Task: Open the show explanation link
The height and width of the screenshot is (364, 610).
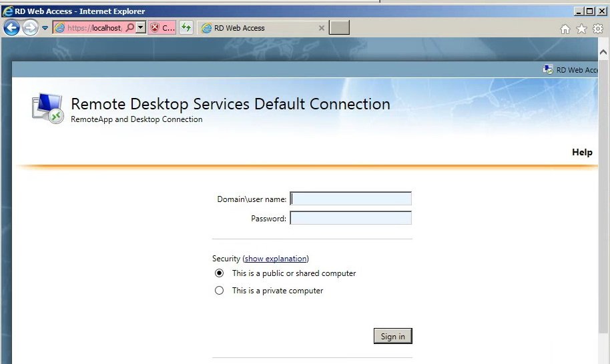Action: point(276,259)
